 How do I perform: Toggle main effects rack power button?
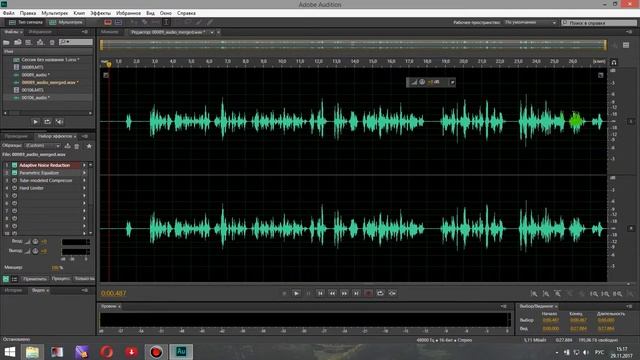pos(6,279)
